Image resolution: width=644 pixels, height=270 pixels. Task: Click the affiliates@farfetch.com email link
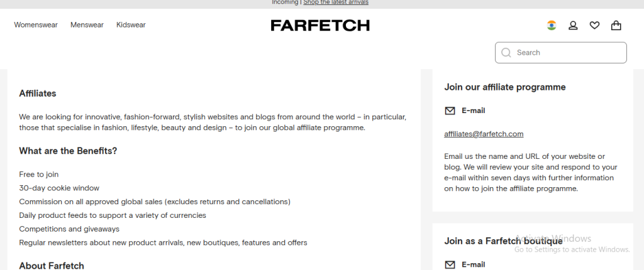484,134
